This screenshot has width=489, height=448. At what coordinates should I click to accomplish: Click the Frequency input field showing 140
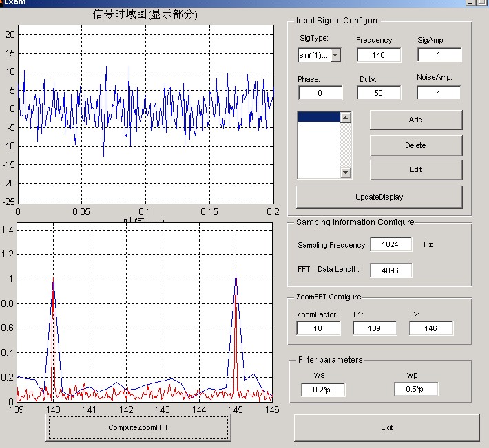379,55
